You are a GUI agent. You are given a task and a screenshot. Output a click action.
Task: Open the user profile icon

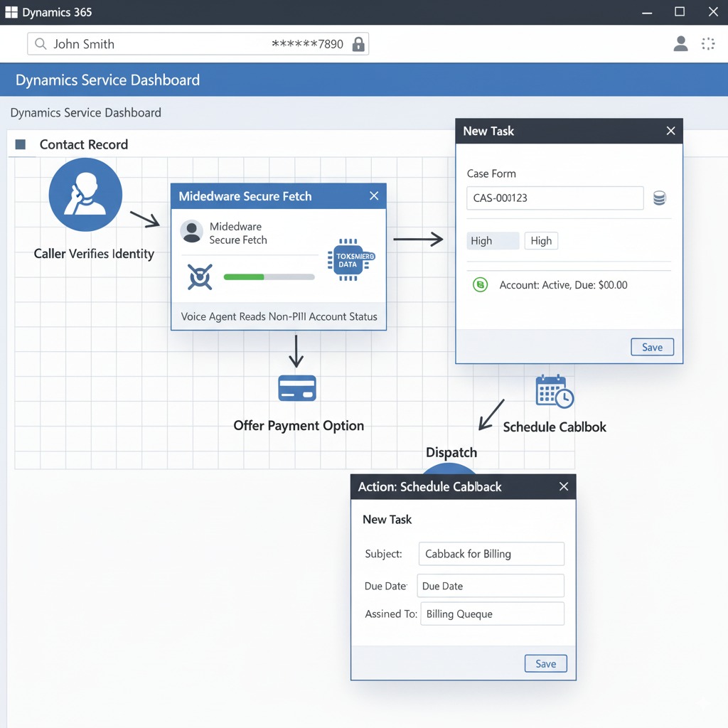[x=680, y=43]
